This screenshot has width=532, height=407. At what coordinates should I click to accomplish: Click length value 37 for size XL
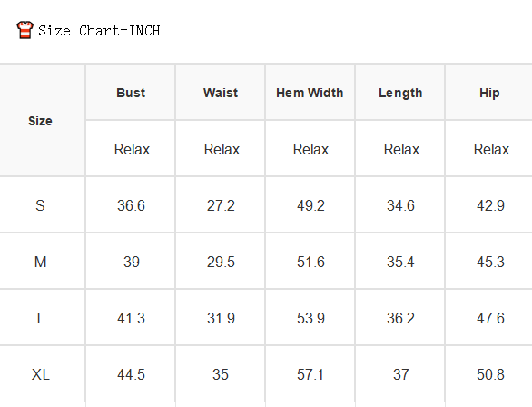click(400, 374)
